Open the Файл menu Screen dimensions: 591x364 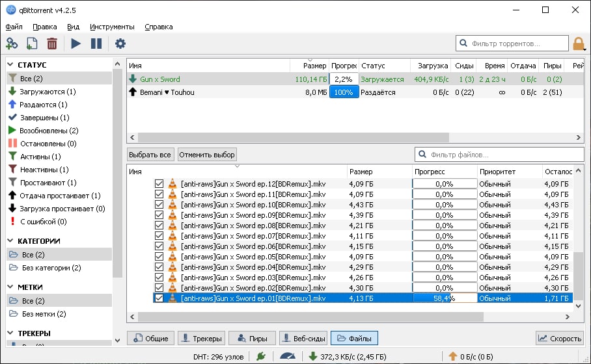pyautogui.click(x=14, y=27)
